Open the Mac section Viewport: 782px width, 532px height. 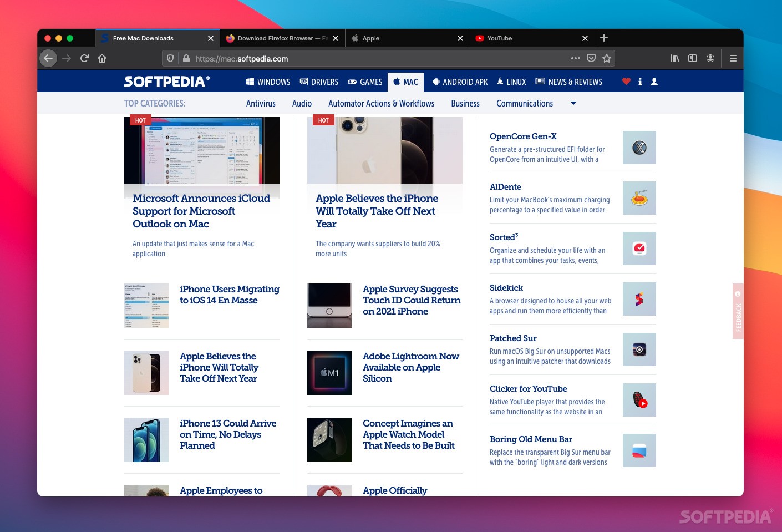coord(405,82)
